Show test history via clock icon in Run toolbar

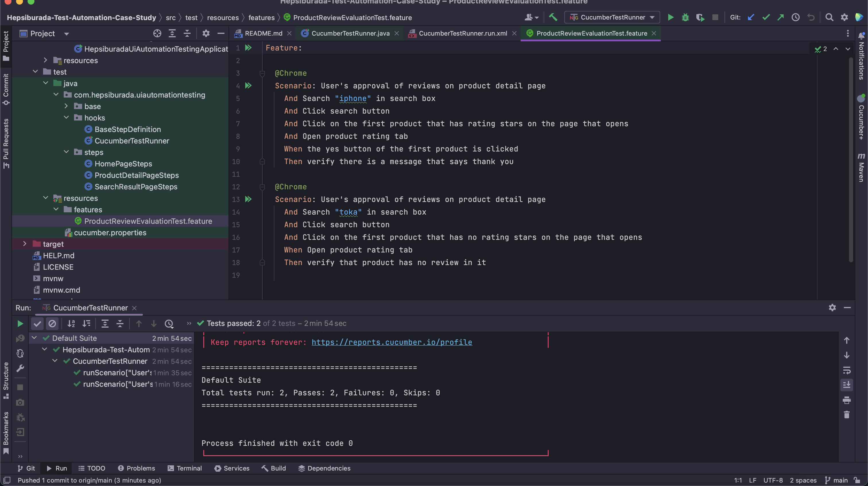[169, 324]
